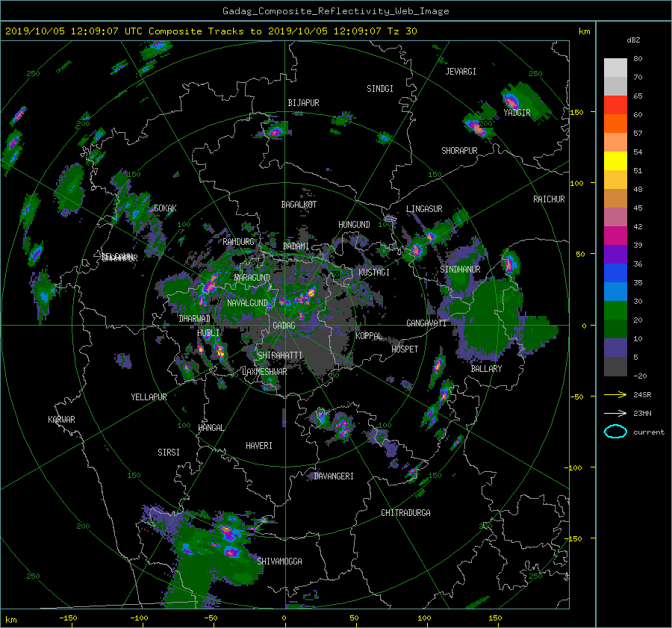Click the DHARWAD city label
672x628 pixels.
(x=195, y=319)
